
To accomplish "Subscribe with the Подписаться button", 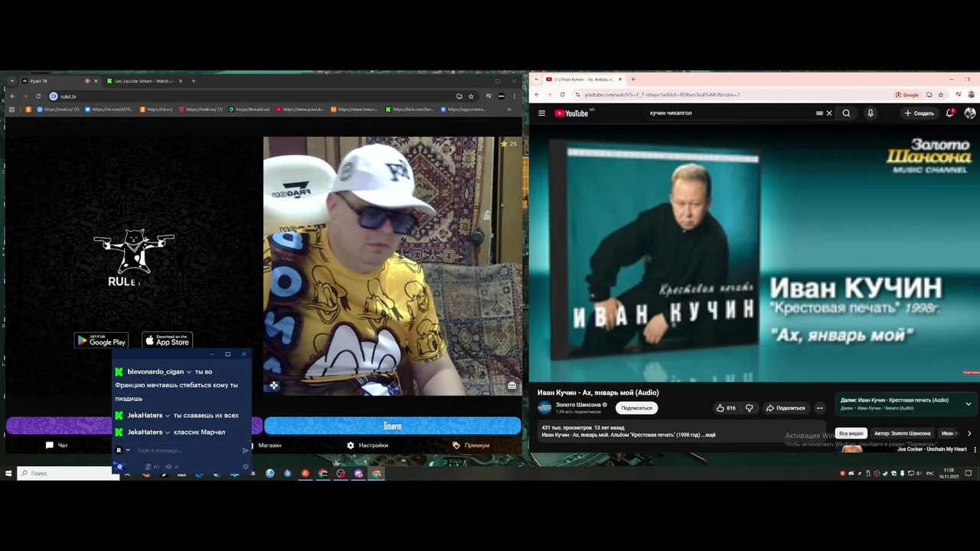I will (x=636, y=408).
